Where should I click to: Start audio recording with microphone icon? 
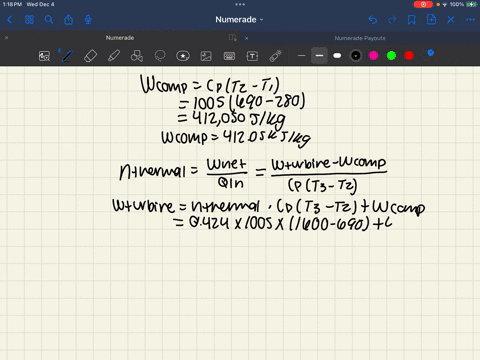click(88, 20)
